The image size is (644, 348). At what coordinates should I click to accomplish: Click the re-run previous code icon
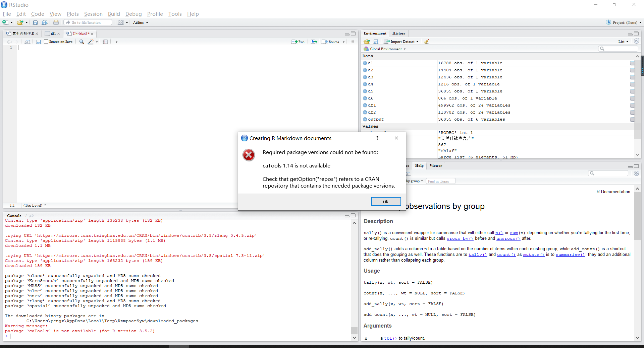tap(314, 42)
